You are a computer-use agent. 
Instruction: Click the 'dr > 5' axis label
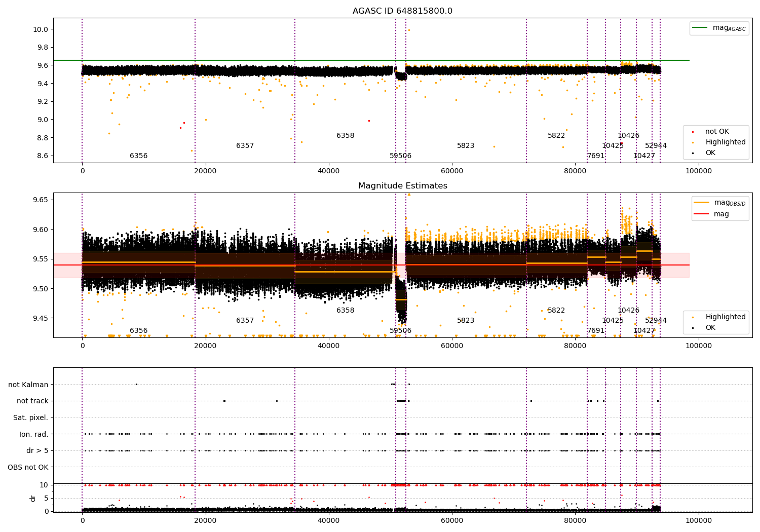pyautogui.click(x=37, y=451)
